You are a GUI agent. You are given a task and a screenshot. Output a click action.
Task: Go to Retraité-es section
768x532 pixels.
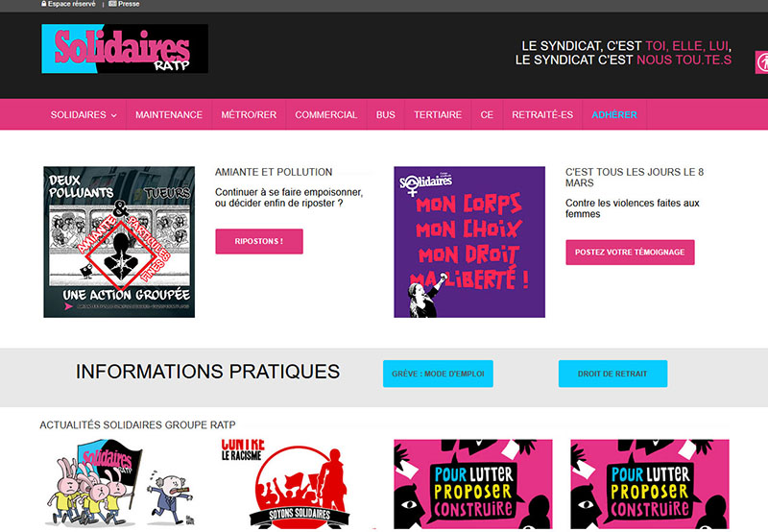point(542,114)
